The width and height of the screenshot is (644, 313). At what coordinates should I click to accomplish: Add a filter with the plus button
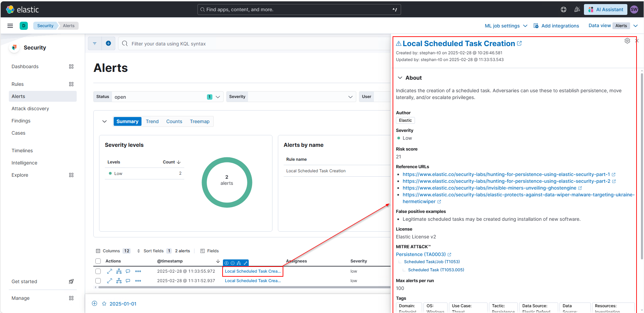[x=108, y=43]
